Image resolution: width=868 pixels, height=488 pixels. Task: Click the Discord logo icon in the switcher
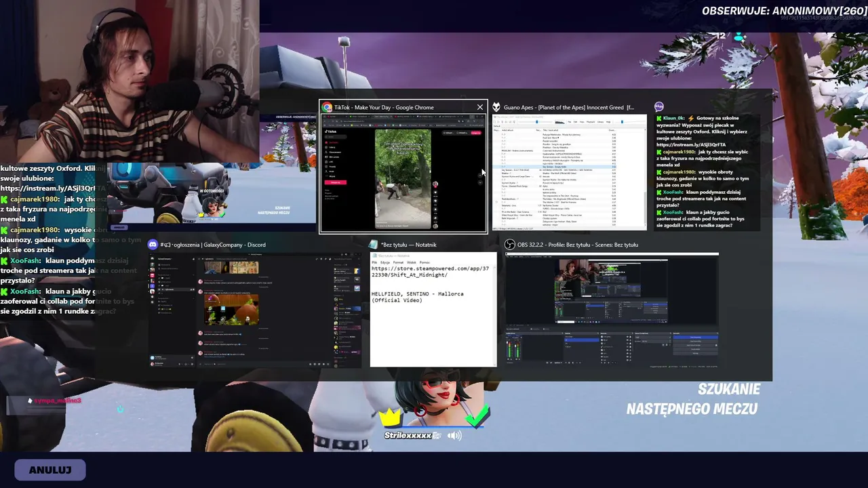click(153, 245)
